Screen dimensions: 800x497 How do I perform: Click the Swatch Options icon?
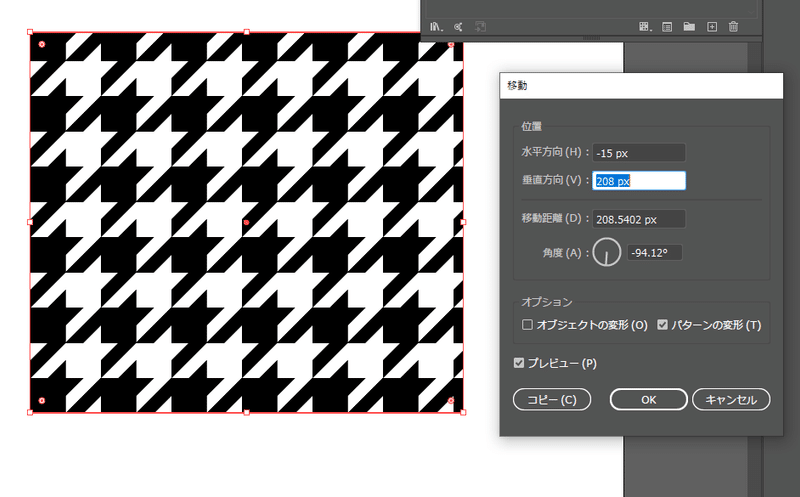667,27
